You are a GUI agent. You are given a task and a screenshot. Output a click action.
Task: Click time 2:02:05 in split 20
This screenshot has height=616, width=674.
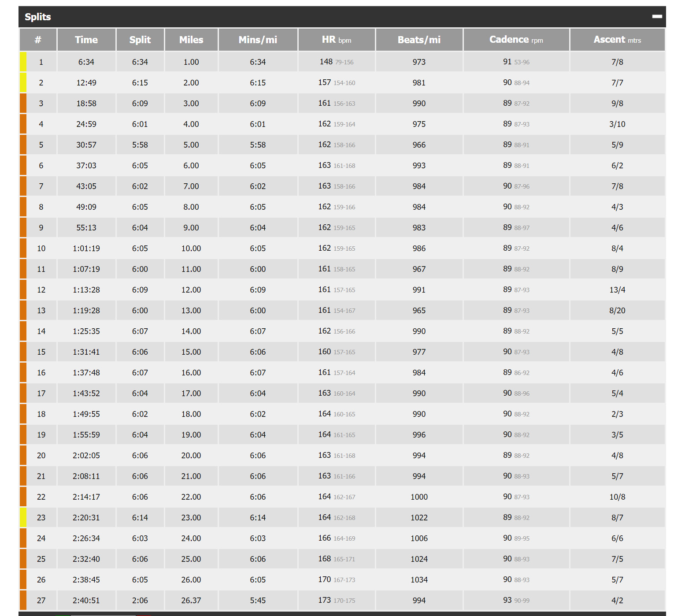click(86, 456)
